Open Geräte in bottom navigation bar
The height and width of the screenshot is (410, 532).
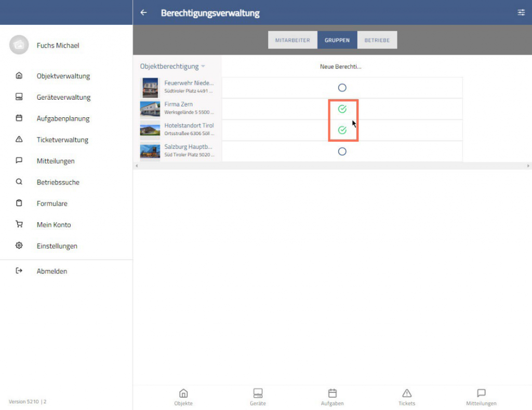click(258, 397)
